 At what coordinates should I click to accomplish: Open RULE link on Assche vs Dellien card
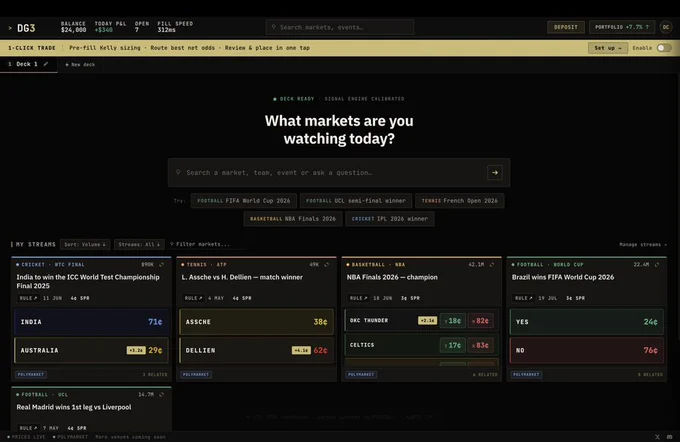pyautogui.click(x=193, y=298)
